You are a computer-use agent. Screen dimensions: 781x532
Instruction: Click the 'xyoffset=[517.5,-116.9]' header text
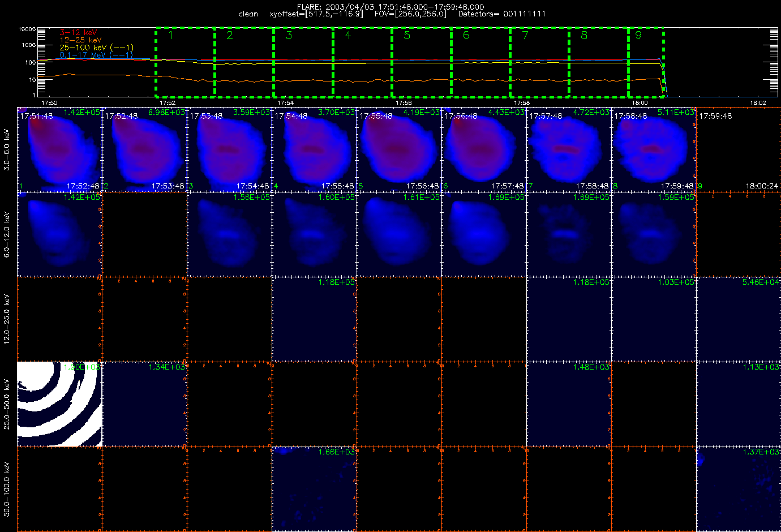click(x=316, y=14)
